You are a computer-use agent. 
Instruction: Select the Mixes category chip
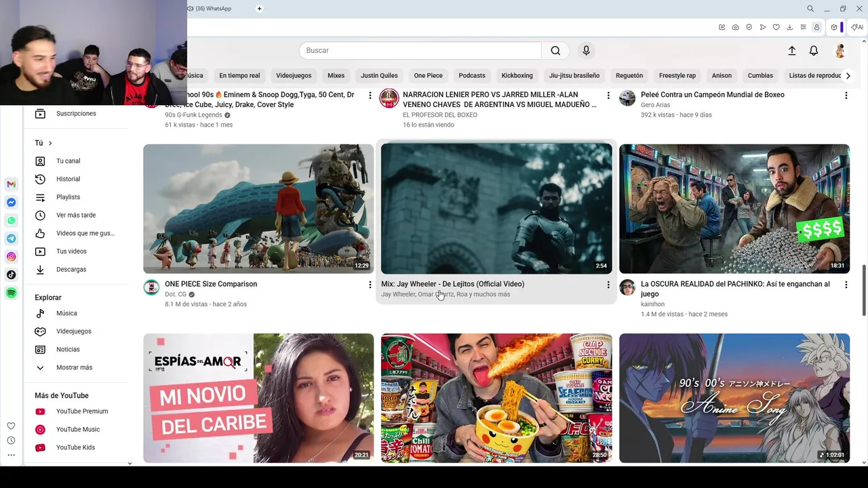coord(336,76)
